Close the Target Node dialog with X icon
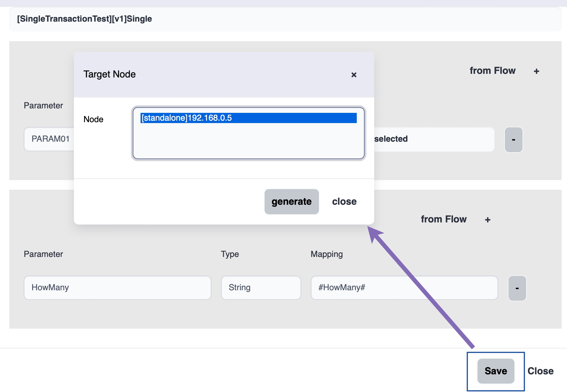 [x=354, y=75]
